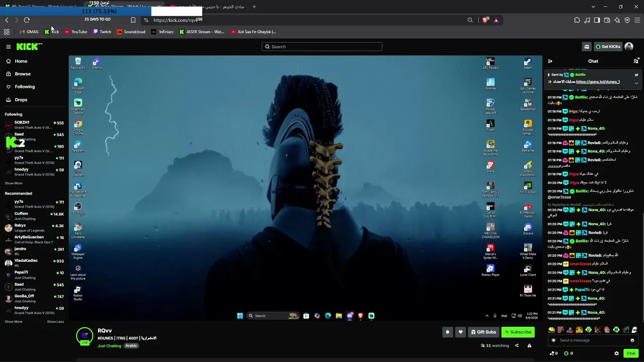
Task: Expand the pinned message chevron
Action: (x=636, y=83)
